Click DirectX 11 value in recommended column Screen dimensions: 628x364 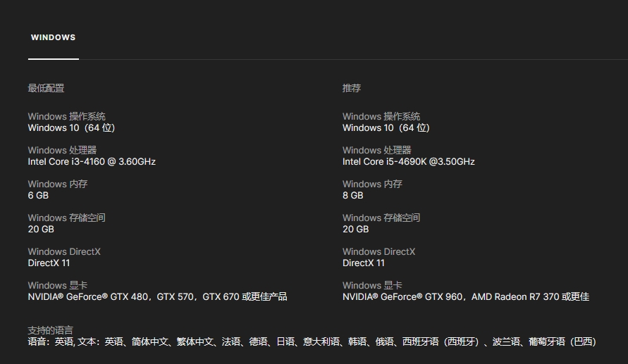click(x=364, y=263)
